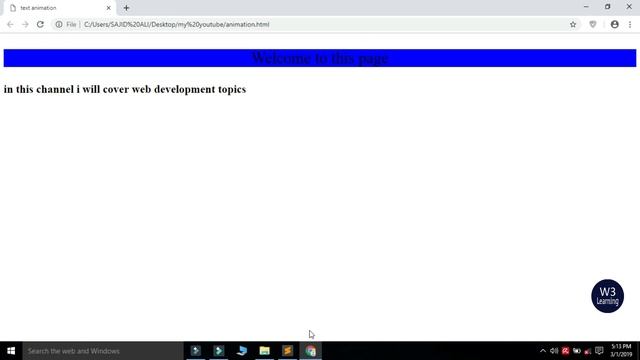Viewport: 640px width, 360px height.
Task: Click the browser forward arrow
Action: click(x=25, y=24)
